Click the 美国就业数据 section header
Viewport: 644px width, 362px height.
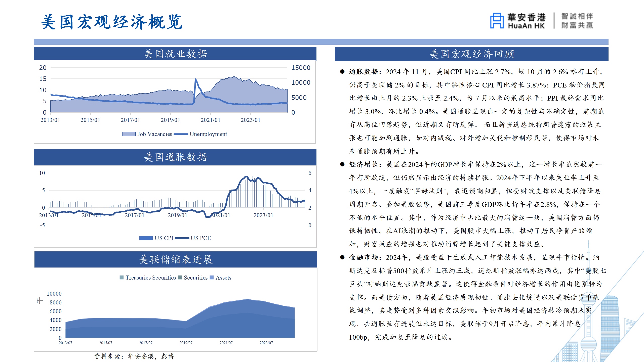tap(175, 54)
